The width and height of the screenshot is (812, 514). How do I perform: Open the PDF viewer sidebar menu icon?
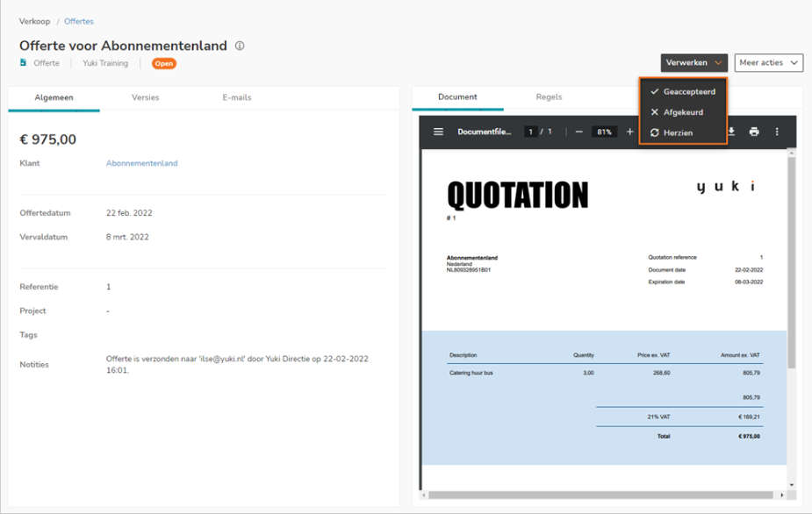[438, 132]
